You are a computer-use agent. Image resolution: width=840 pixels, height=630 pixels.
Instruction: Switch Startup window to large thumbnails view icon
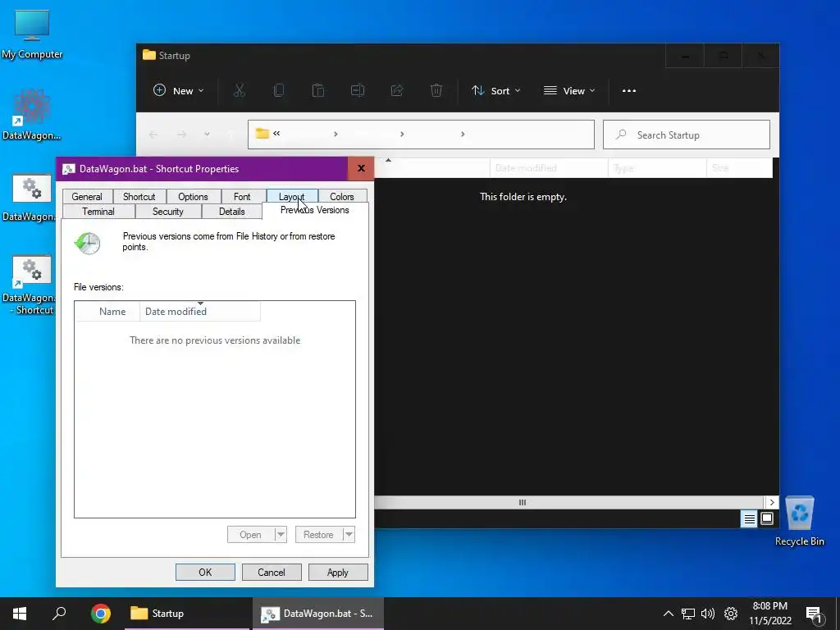point(767,518)
